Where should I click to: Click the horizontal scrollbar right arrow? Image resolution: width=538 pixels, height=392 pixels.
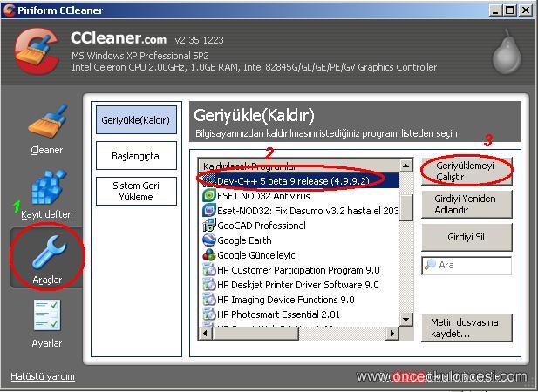[x=392, y=333]
